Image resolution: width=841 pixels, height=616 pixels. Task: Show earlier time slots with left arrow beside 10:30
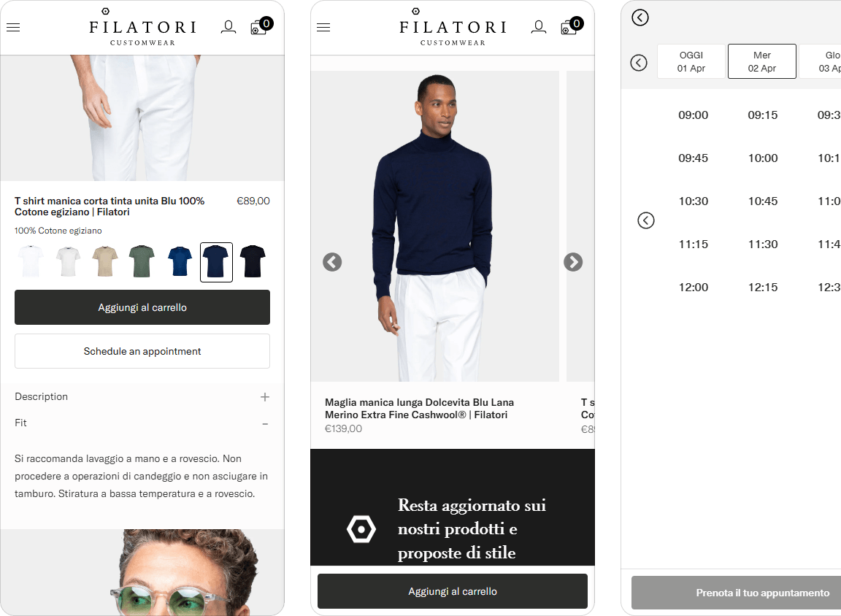[646, 220]
